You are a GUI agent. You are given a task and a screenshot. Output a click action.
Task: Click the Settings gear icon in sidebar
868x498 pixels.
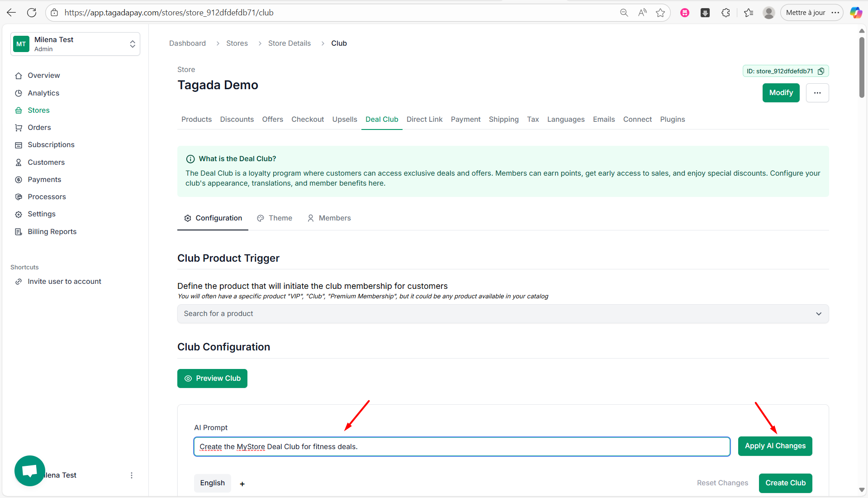click(19, 214)
